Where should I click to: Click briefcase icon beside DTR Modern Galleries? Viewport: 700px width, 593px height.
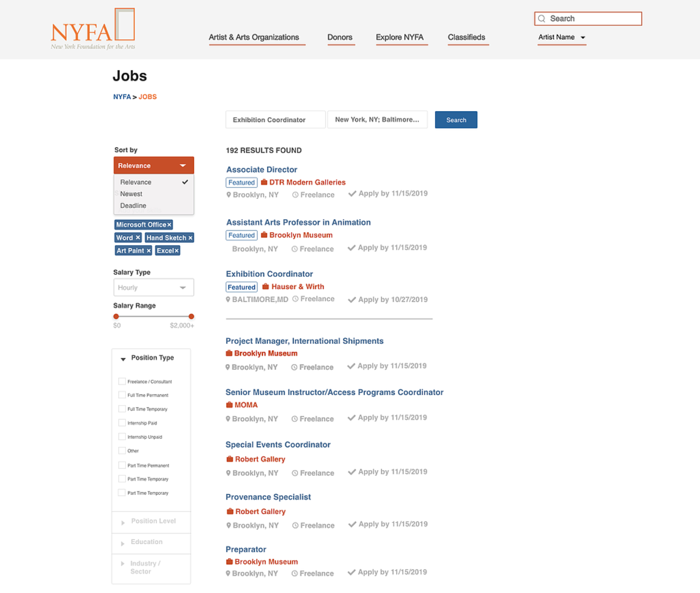[x=264, y=182]
